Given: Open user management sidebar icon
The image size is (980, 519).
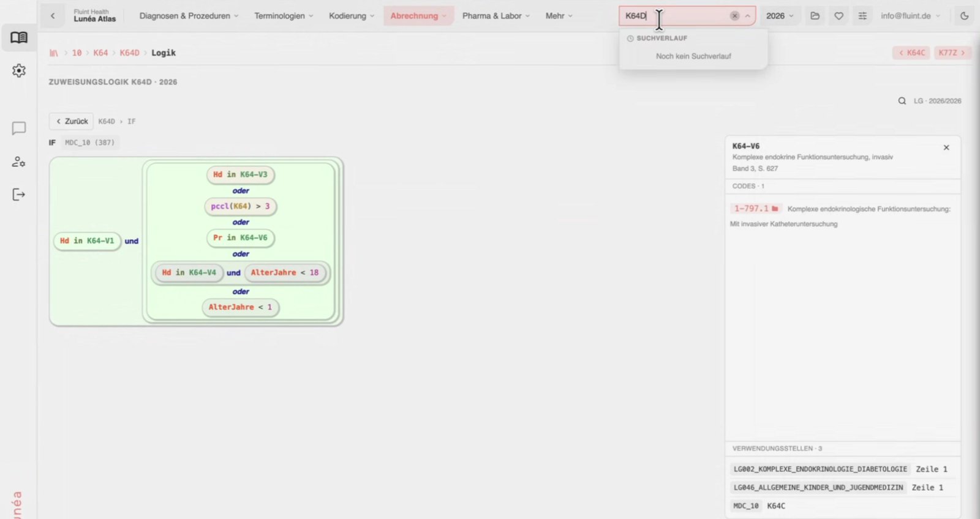Looking at the screenshot, I should [19, 162].
